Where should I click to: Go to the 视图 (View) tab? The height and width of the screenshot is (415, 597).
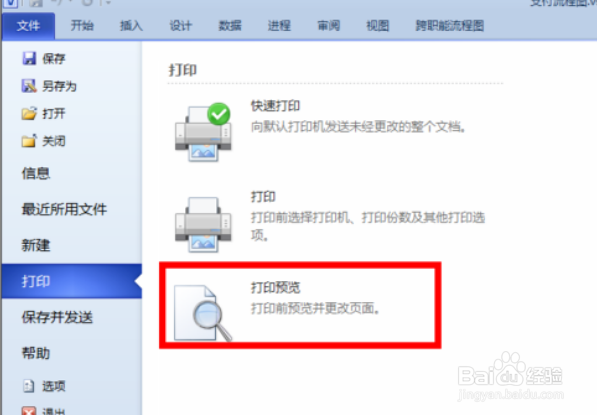377,26
